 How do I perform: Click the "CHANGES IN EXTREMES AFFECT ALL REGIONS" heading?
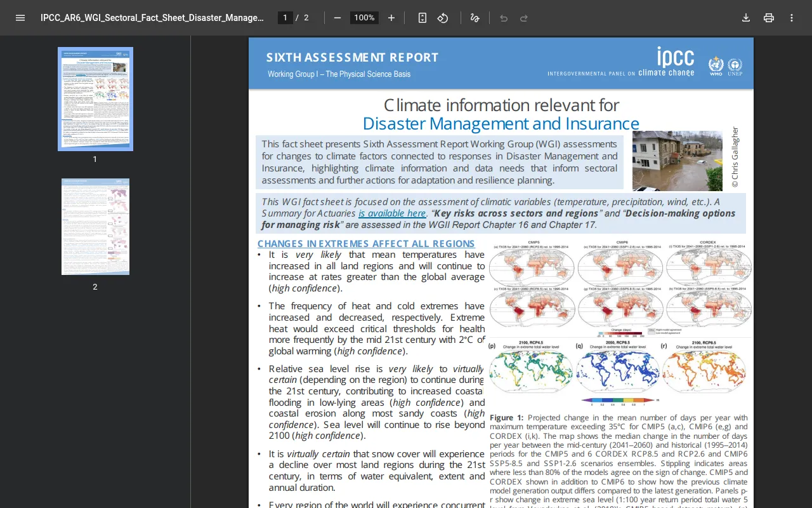coord(366,244)
